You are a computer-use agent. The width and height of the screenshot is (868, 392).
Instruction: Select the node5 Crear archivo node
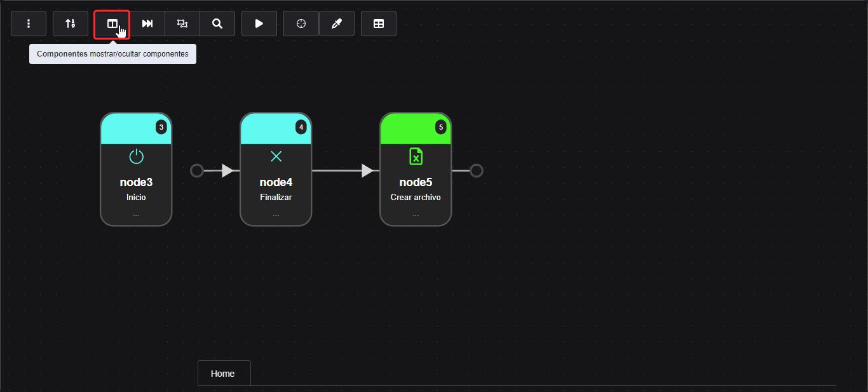click(416, 170)
